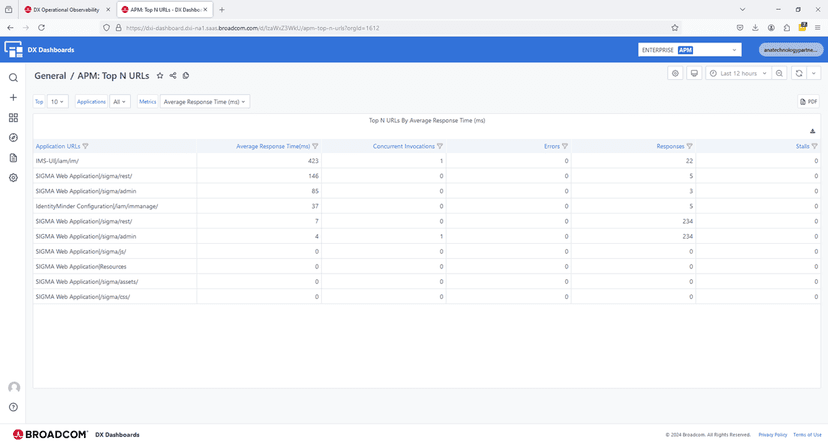Open the dashboards grid icon in sidebar
Viewport: 828px width, 445px height.
coord(13,118)
